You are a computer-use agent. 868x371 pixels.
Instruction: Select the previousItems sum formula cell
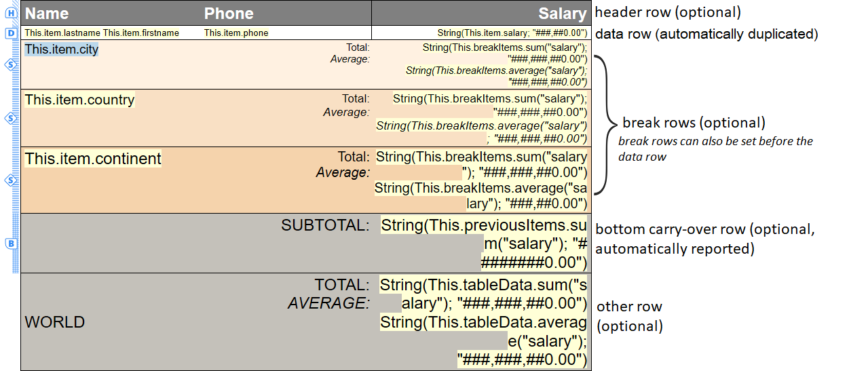point(483,243)
